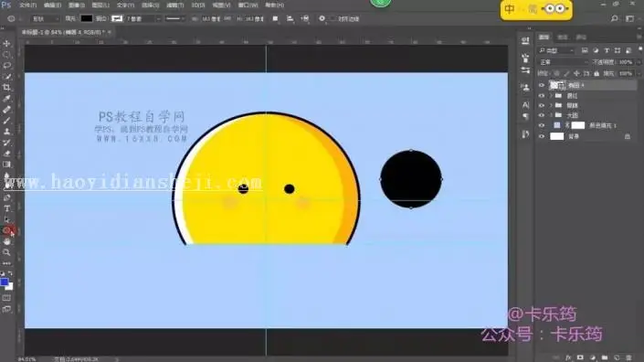Open path alignment options

pyautogui.click(x=290, y=18)
